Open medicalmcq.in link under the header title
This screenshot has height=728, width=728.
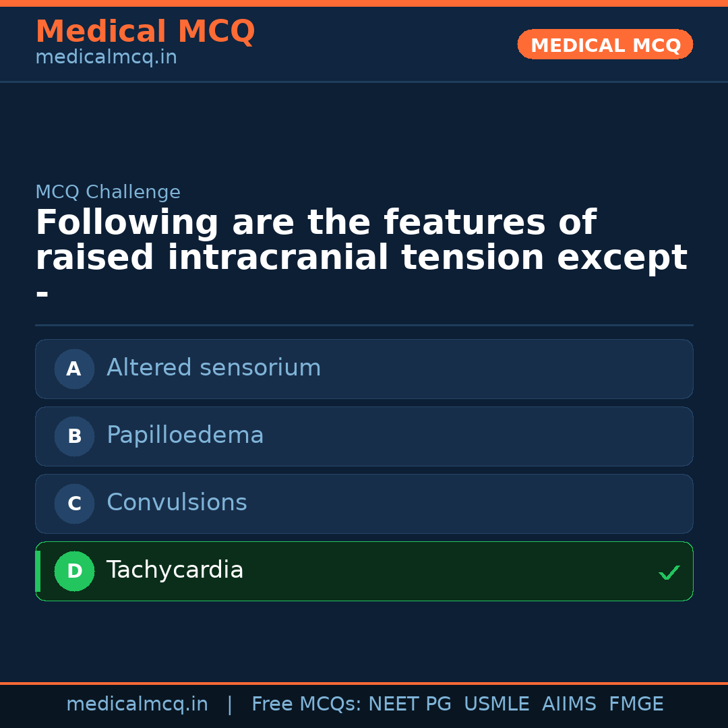[106, 57]
